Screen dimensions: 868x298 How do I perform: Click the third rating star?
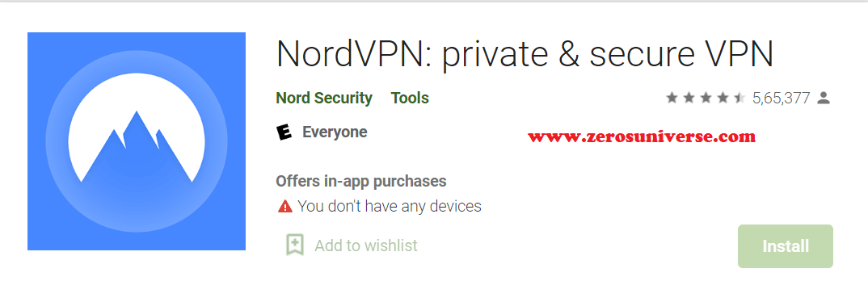706,99
